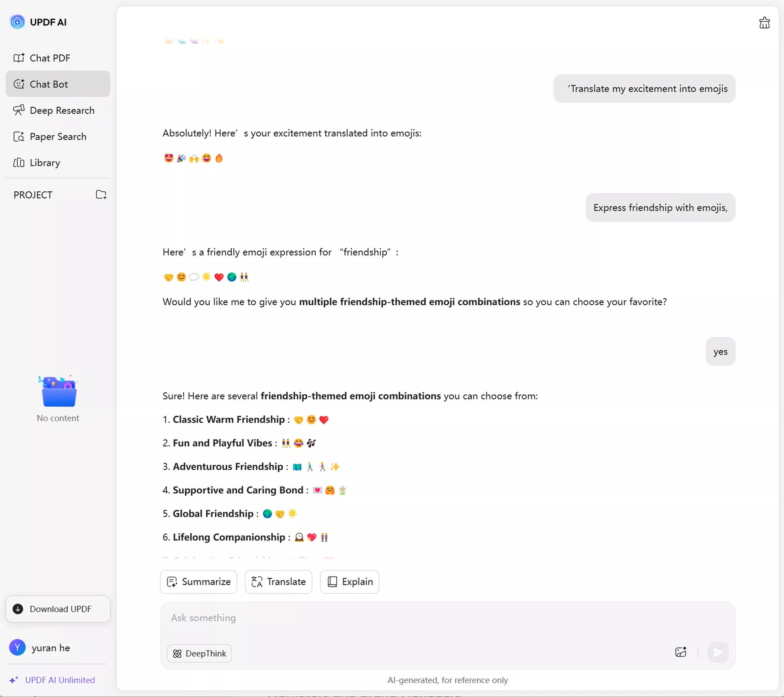
Task: Create a new project with the folder-plus icon
Action: 101,194
